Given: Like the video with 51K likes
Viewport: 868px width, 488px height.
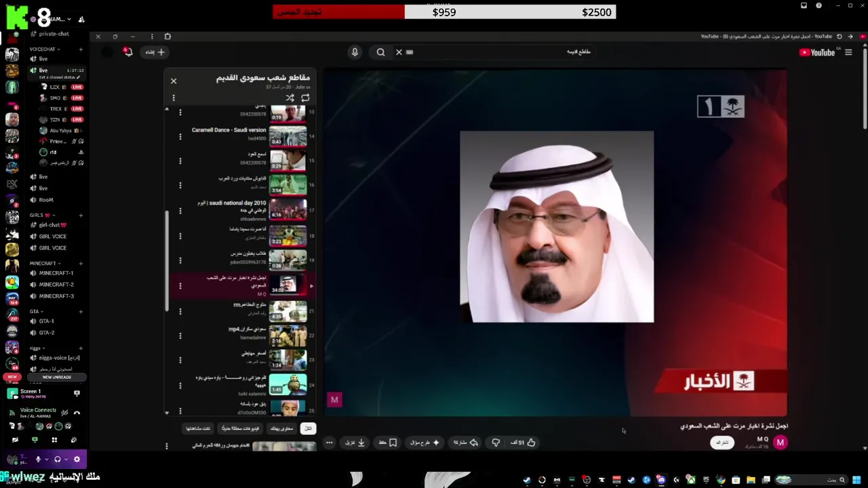Looking at the screenshot, I should coord(524,443).
